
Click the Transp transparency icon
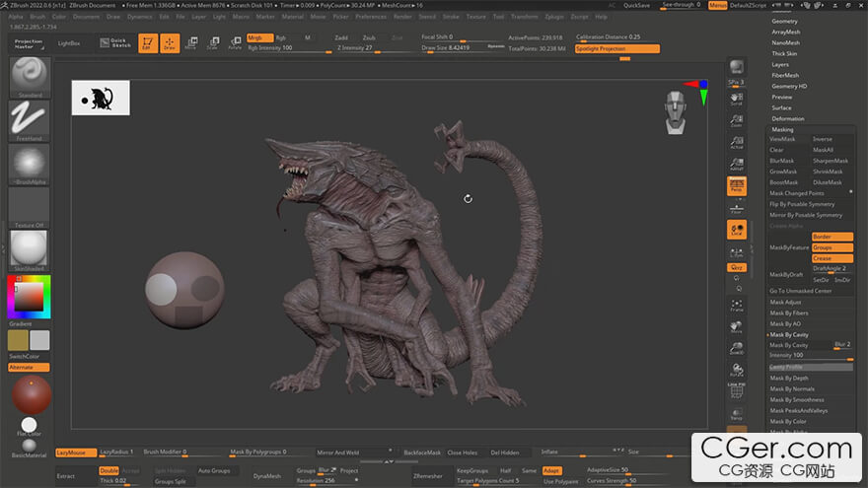click(736, 414)
